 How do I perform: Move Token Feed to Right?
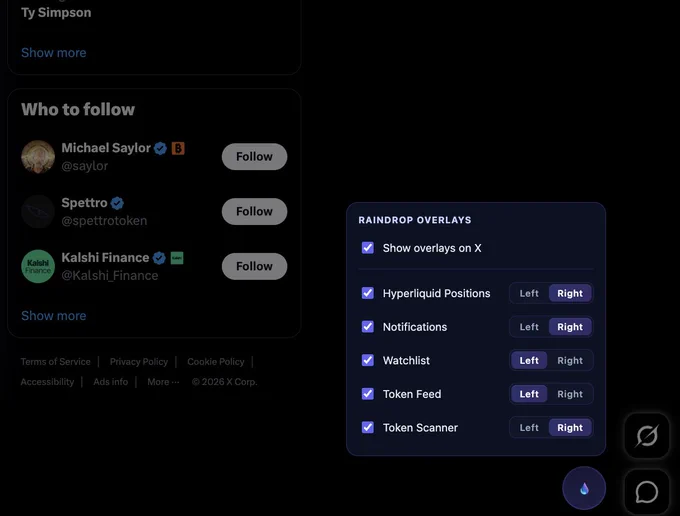click(x=570, y=394)
